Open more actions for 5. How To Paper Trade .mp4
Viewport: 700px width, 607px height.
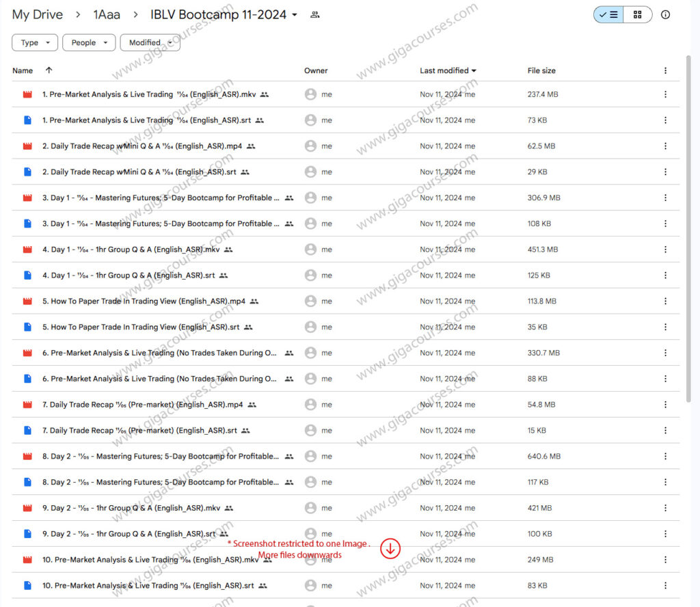tap(665, 301)
